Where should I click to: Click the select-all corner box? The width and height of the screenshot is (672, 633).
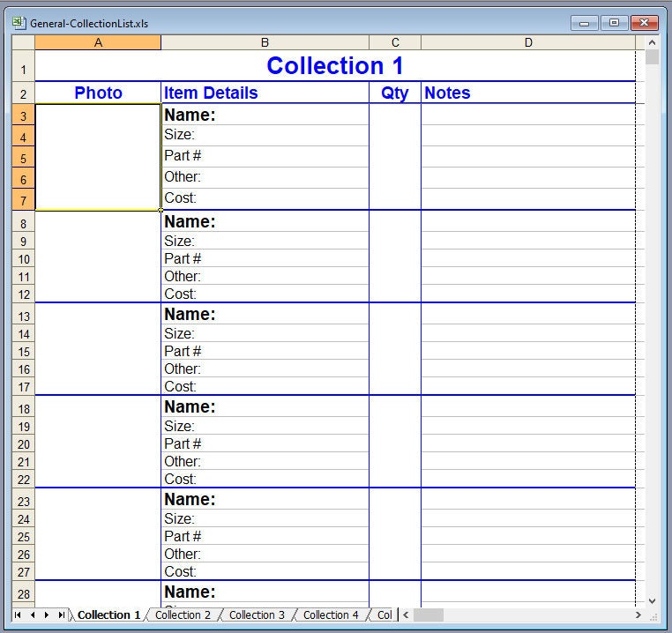pos(23,42)
